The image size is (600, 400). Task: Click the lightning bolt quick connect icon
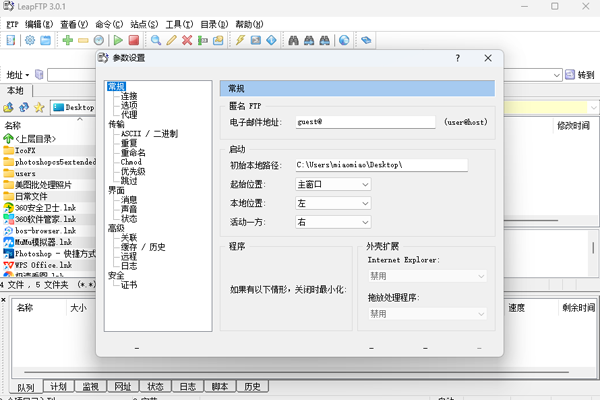pos(240,40)
